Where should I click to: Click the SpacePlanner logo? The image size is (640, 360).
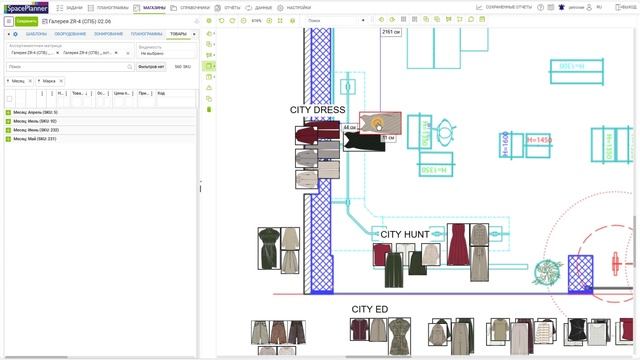[x=26, y=8]
